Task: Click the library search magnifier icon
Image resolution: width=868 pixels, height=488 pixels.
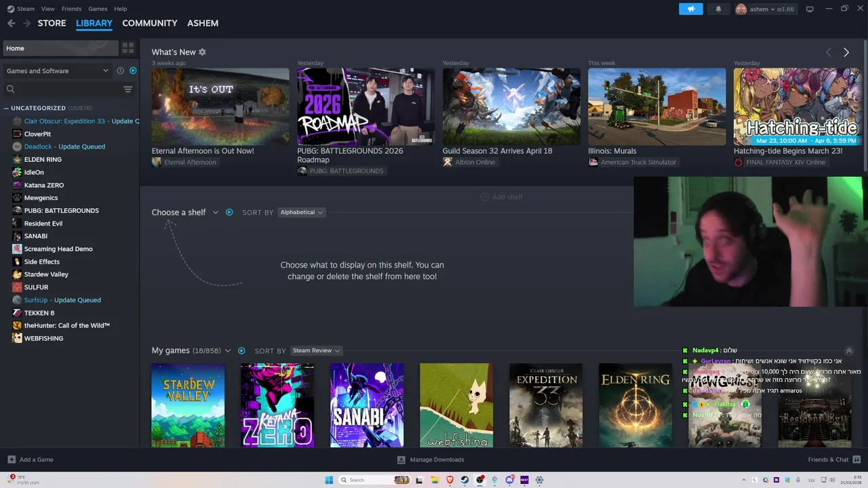Action: tap(10, 89)
